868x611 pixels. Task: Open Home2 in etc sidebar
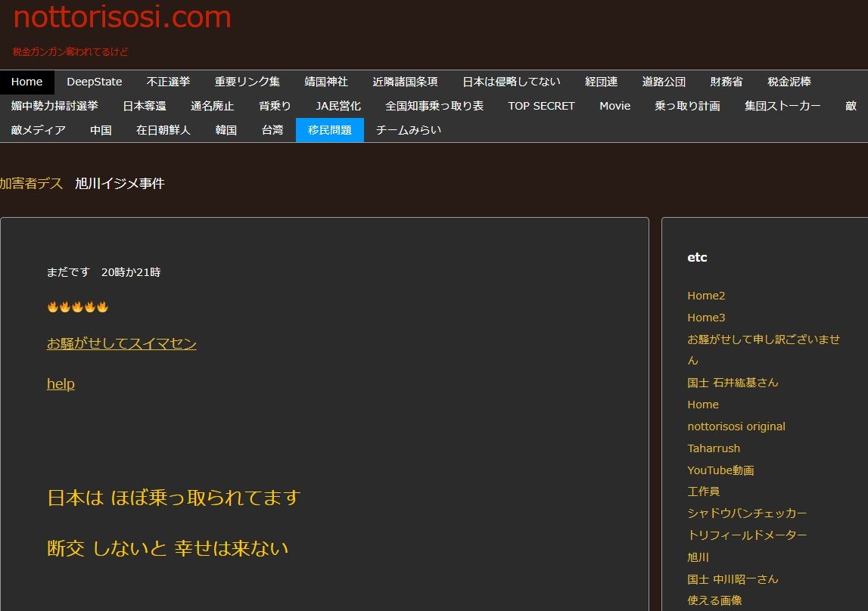point(705,296)
